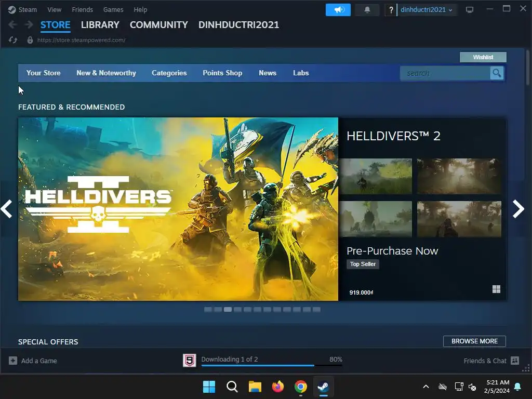Click the Downloading 1 of 2 status
Screen dimensions: 532x399
click(229, 359)
